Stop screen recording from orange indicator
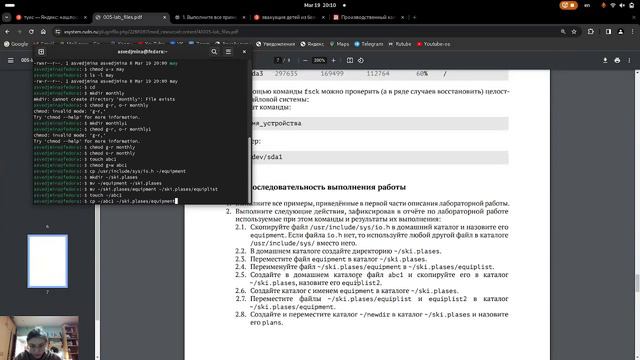The width and height of the screenshot is (640, 360). [x=569, y=5]
